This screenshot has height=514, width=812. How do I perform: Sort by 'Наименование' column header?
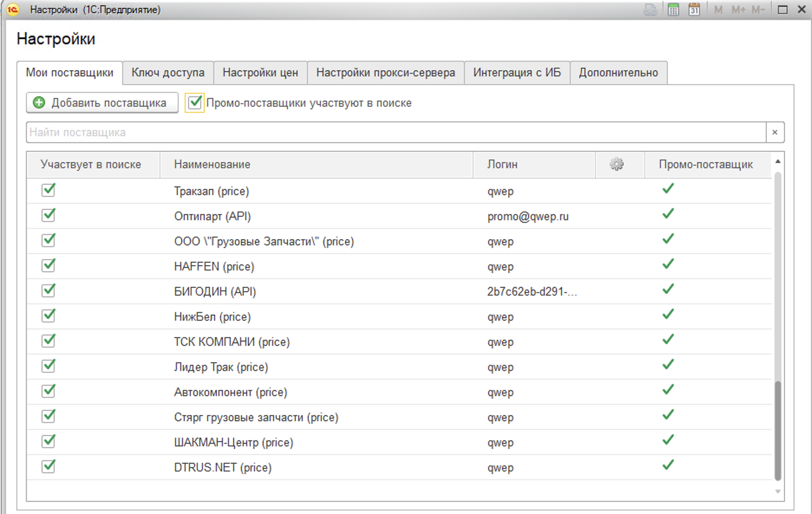click(x=316, y=164)
